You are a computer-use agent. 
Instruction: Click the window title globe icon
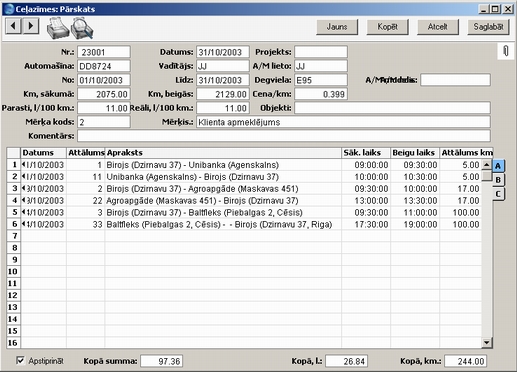pos(9,9)
